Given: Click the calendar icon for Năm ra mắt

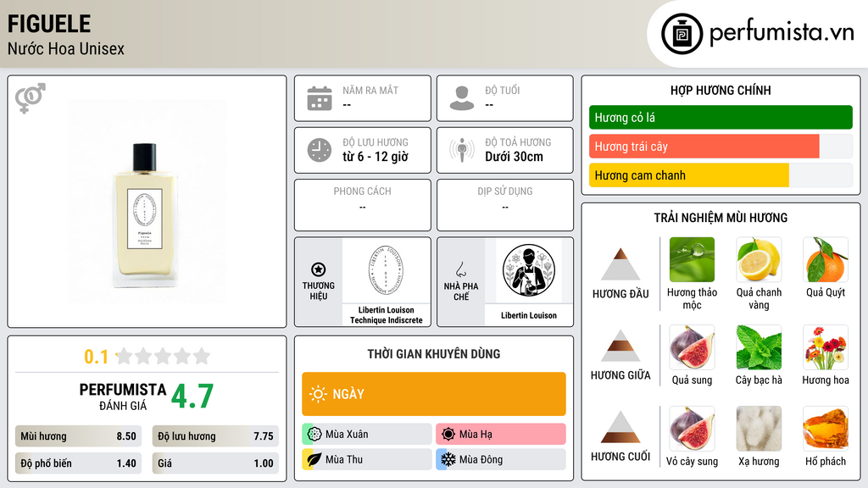Looking at the screenshot, I should [x=320, y=98].
